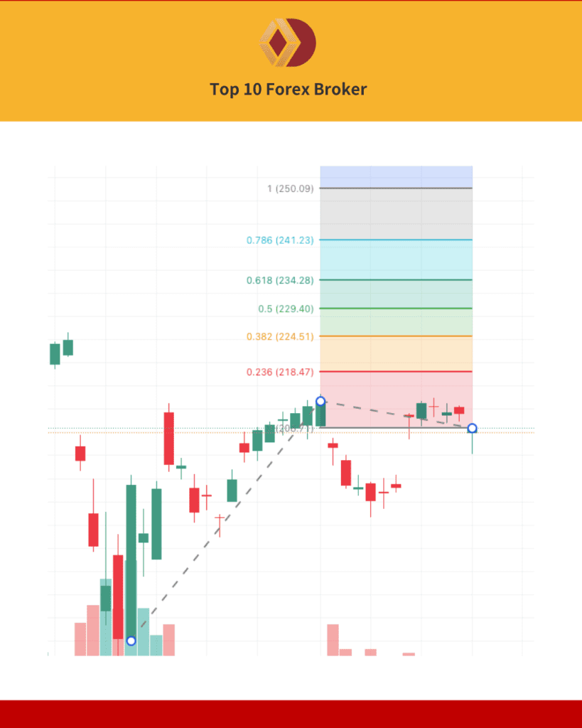582x728 pixels.
Task: Click the orange band between 0.236 and 0.382
Action: coord(396,353)
